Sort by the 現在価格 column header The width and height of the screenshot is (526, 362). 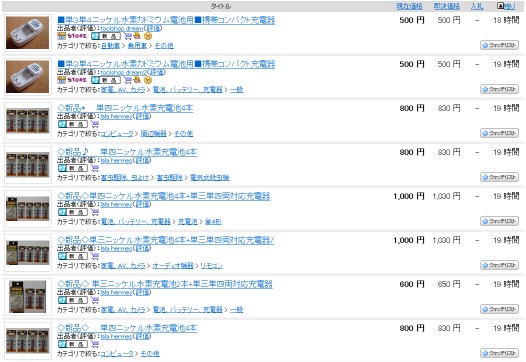click(409, 6)
